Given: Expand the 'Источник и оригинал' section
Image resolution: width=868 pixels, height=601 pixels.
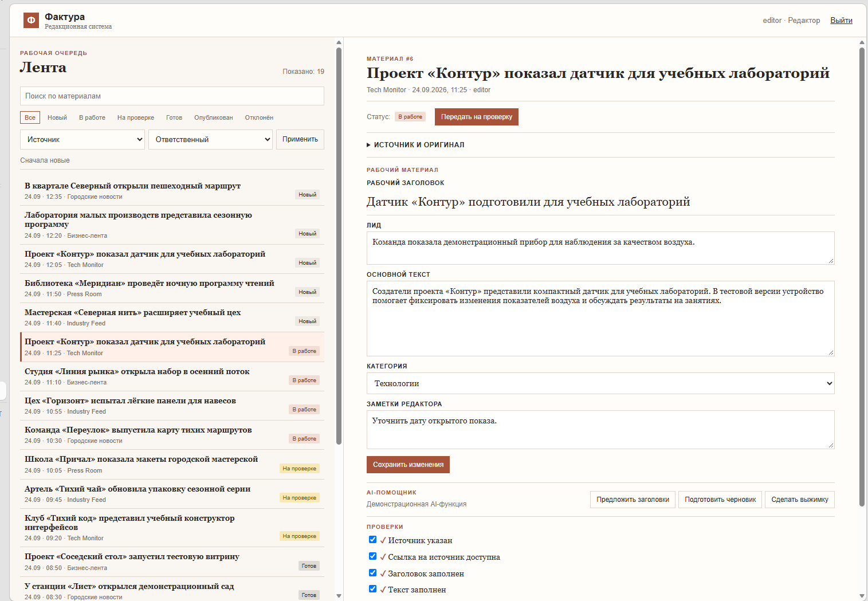Looking at the screenshot, I should [415, 145].
